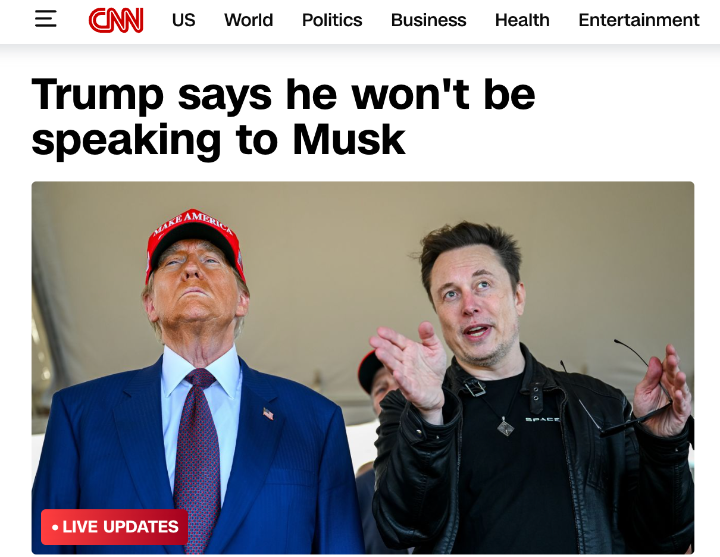This screenshot has height=557, width=720.
Task: Click headline text 'speaking to Musk'
Action: (218, 140)
